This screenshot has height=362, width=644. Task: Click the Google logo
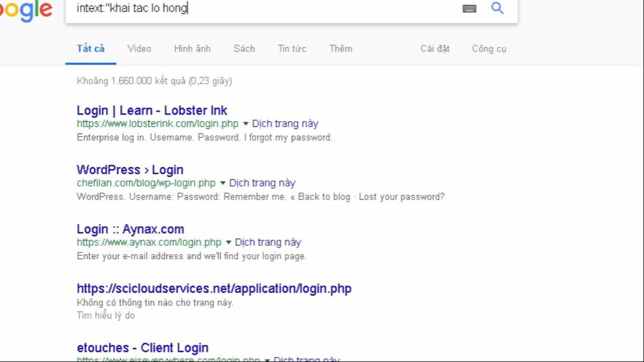pyautogui.click(x=26, y=10)
